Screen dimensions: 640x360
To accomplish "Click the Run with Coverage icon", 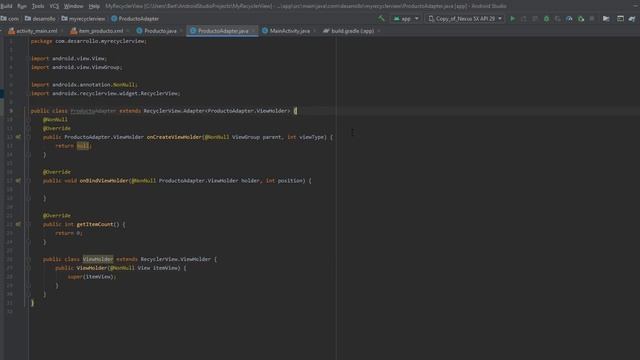I will pos(558,19).
